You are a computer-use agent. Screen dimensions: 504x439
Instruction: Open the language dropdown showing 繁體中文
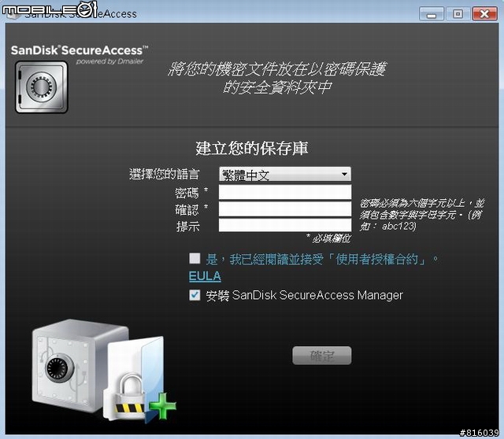point(285,175)
